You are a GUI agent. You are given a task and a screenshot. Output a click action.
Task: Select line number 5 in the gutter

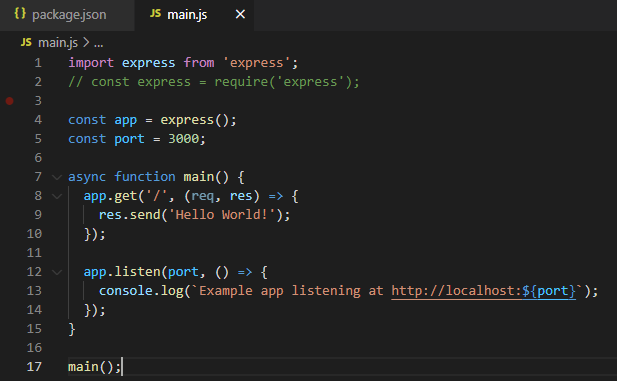tap(38, 139)
